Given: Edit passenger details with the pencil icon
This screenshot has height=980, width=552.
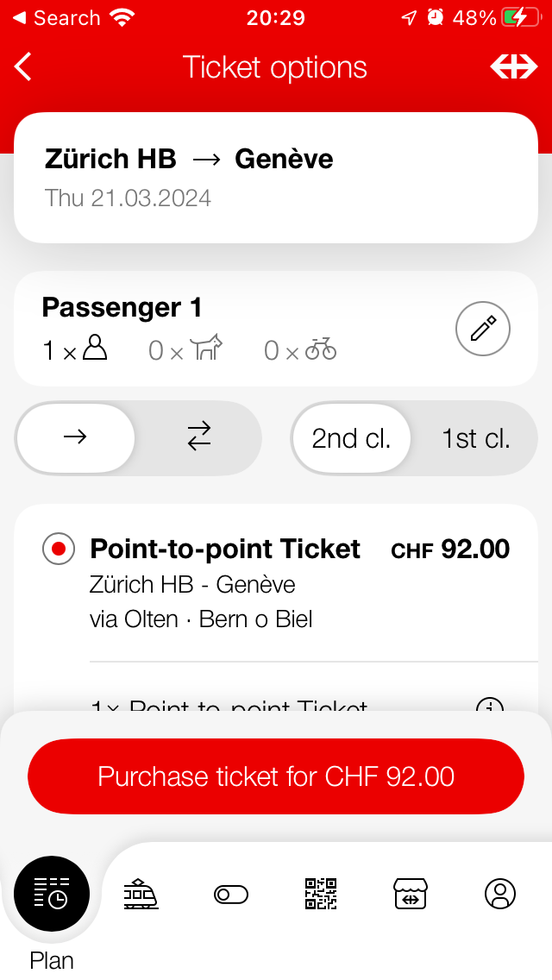Looking at the screenshot, I should [482, 329].
